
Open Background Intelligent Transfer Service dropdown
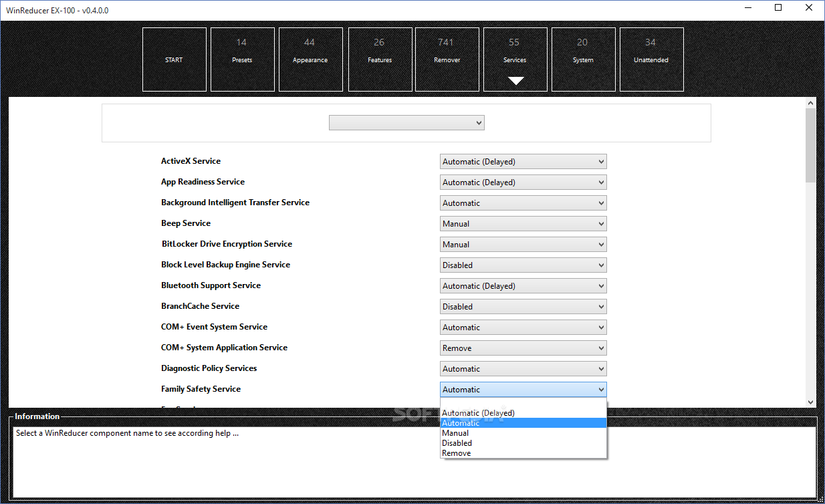tap(523, 203)
